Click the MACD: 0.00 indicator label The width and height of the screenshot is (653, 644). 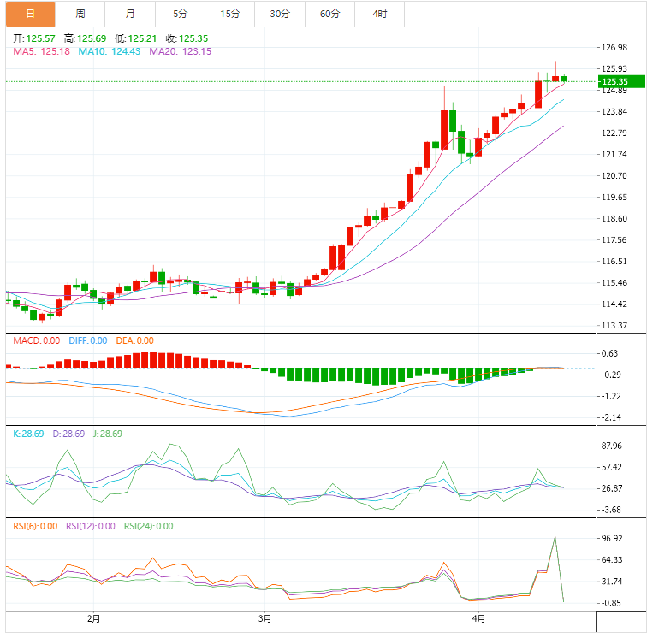point(36,341)
